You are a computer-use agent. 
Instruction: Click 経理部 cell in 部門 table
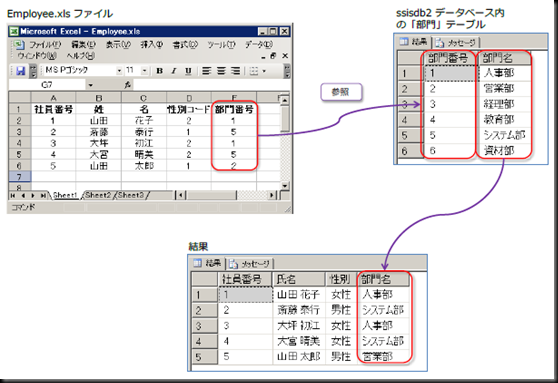pyautogui.click(x=504, y=104)
